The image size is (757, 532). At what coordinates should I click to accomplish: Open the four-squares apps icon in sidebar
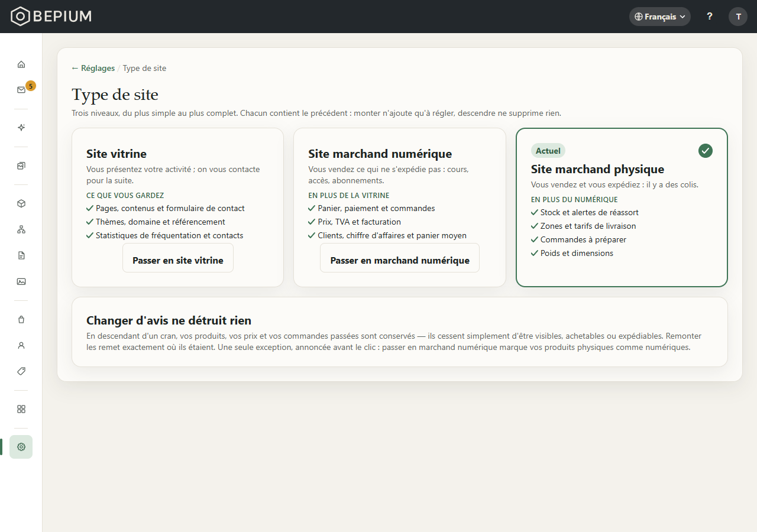pyautogui.click(x=21, y=409)
